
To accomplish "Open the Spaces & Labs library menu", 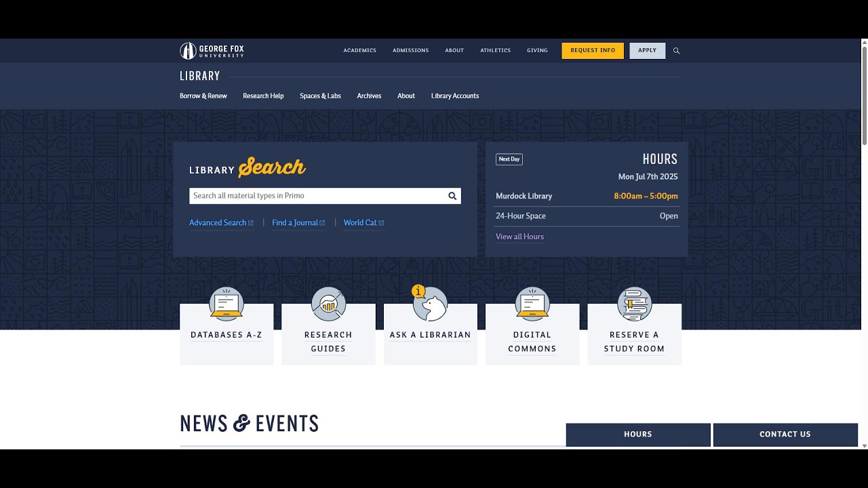I will pyautogui.click(x=320, y=96).
